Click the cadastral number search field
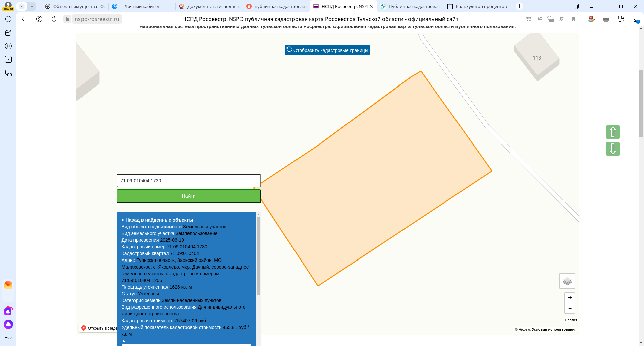The width and height of the screenshot is (644, 346). tap(189, 181)
